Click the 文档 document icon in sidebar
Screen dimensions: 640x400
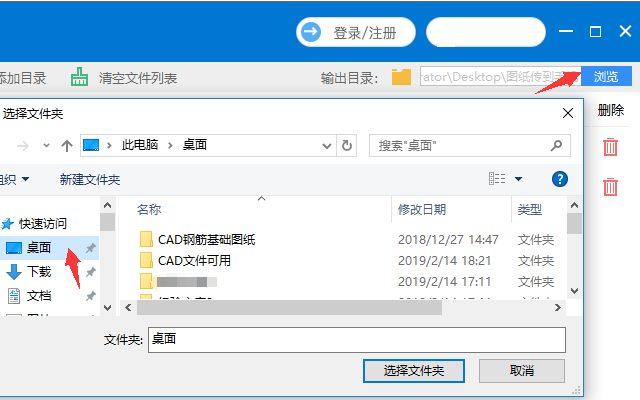[14, 296]
